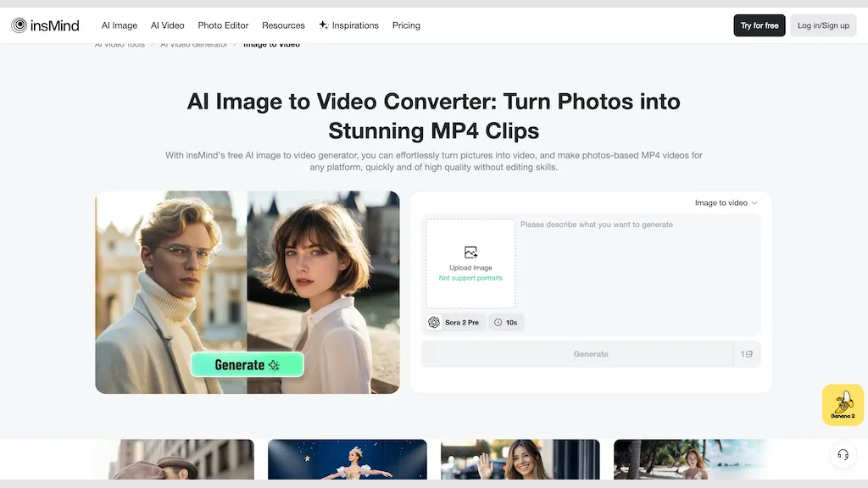Click the credit cost icon beside Generate
868x488 pixels.
[x=749, y=354]
